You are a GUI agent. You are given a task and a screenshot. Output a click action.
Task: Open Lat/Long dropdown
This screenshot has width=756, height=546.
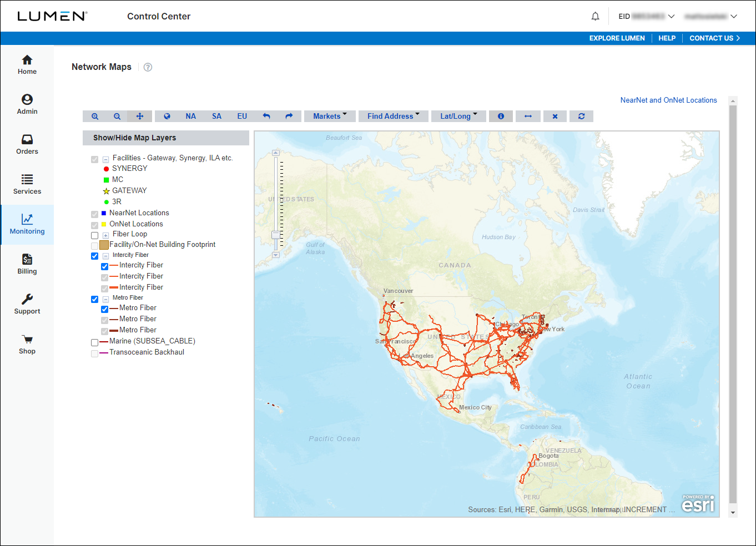[x=458, y=117]
